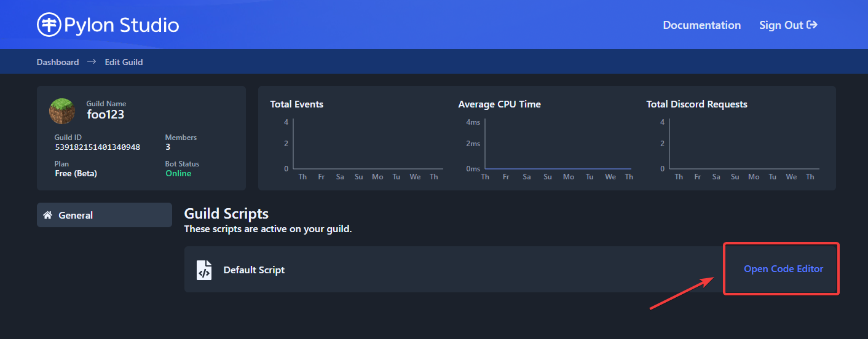Open the Documentation page

click(701, 25)
